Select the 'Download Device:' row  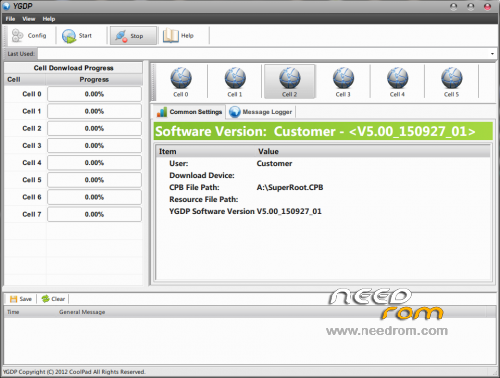323,175
